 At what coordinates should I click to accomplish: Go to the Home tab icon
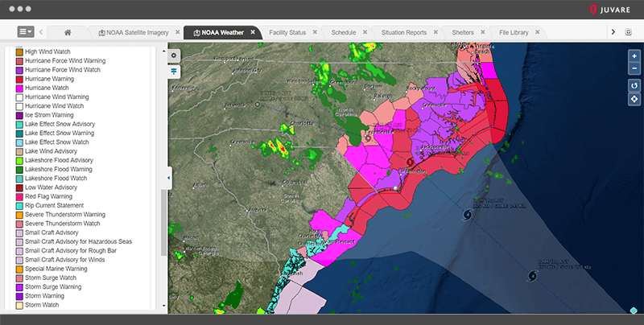pos(68,32)
